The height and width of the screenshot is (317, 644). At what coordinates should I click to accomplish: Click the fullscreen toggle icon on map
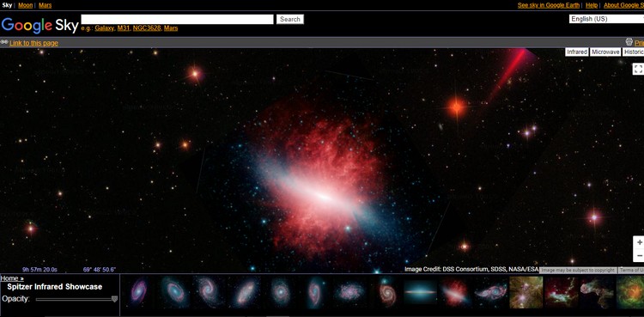click(x=638, y=69)
